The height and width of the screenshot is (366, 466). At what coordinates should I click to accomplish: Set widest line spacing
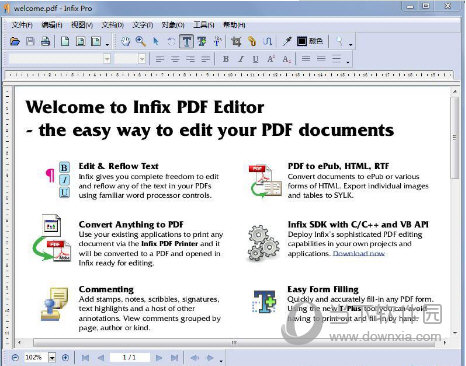tap(336, 59)
